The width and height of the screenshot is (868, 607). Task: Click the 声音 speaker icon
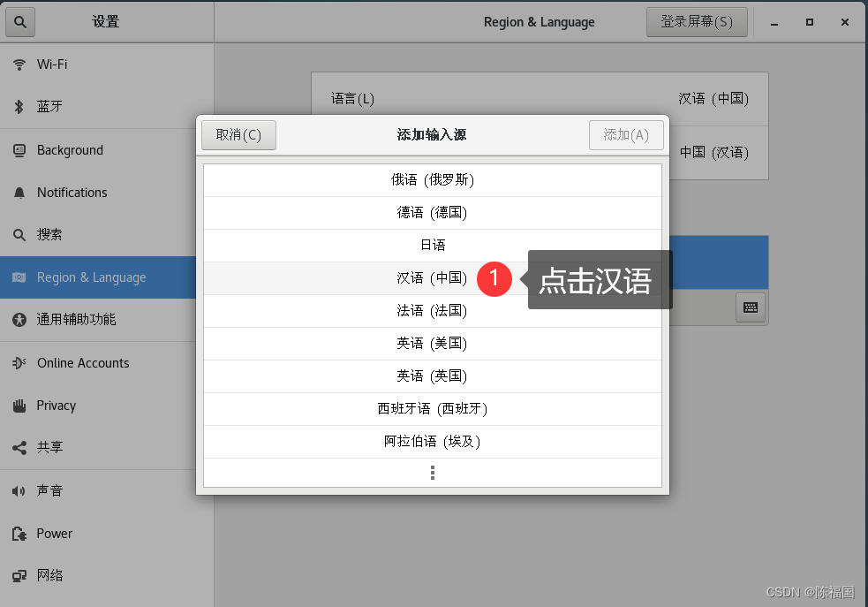[19, 490]
